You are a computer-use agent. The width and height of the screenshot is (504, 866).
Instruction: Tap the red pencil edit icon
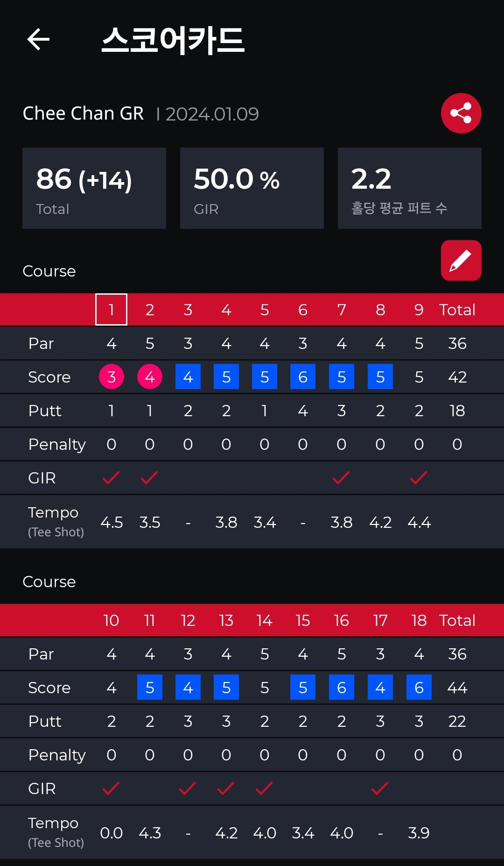pyautogui.click(x=461, y=261)
